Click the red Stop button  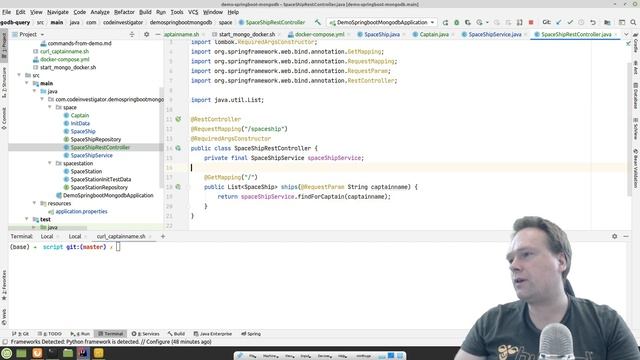tap(531, 22)
